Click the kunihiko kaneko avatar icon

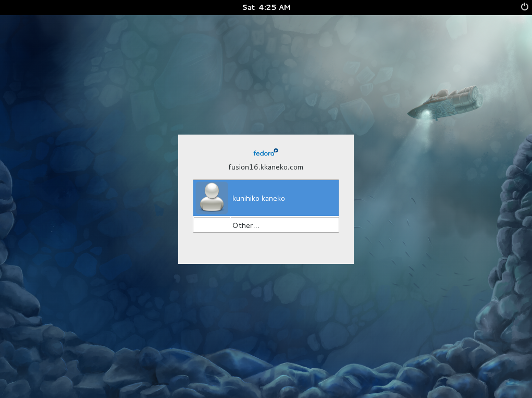pos(212,197)
